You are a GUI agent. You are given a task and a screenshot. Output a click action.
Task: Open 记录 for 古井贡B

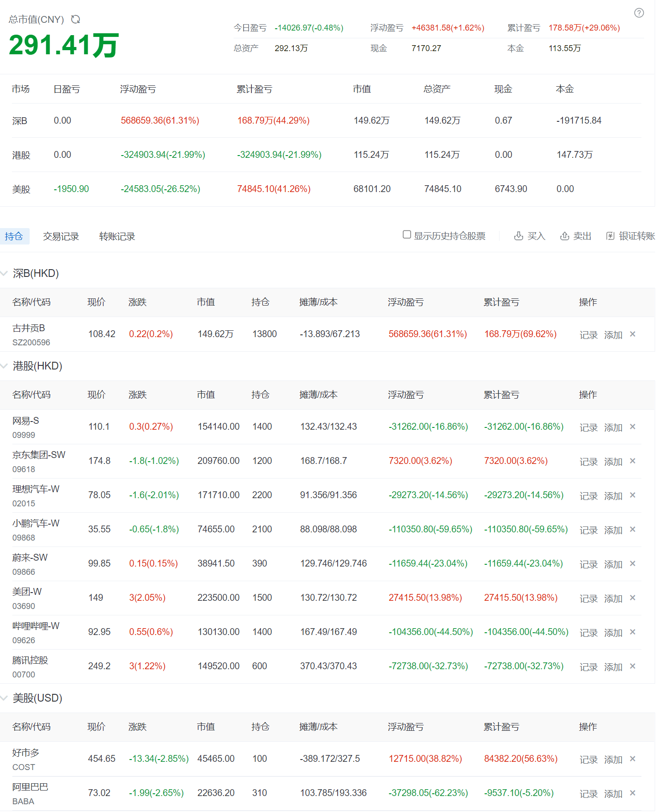[588, 335]
